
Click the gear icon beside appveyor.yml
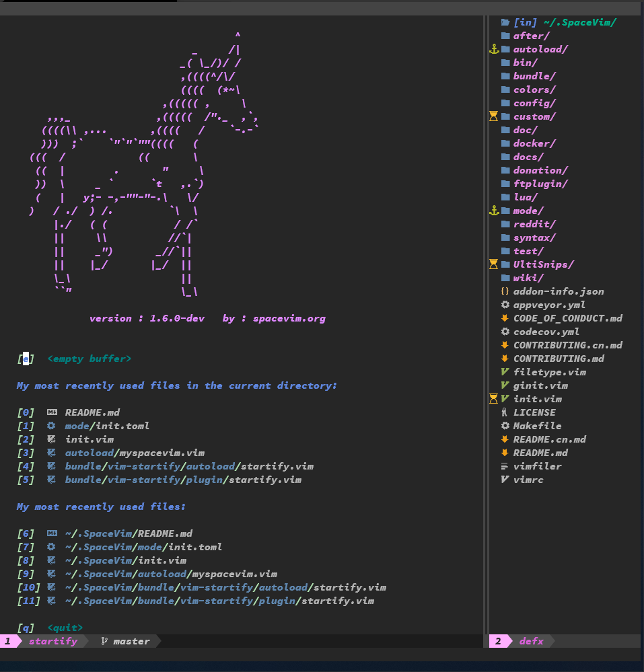505,305
